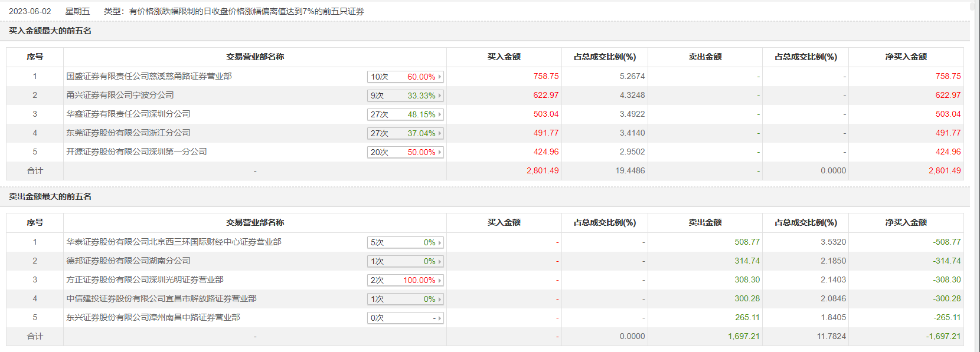Open 国盛证券有限责任公司慈溪慈甬路证券营业部 link
This screenshot has height=352, width=980.
pyautogui.click(x=149, y=76)
